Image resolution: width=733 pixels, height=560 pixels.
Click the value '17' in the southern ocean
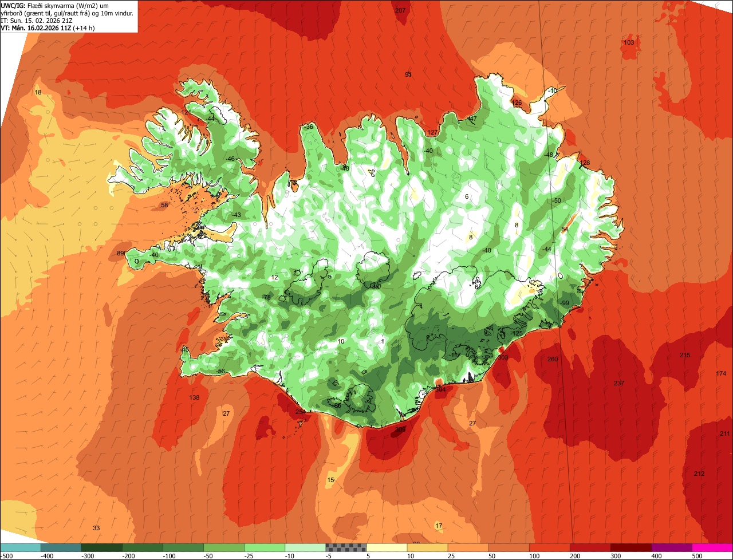439,526
